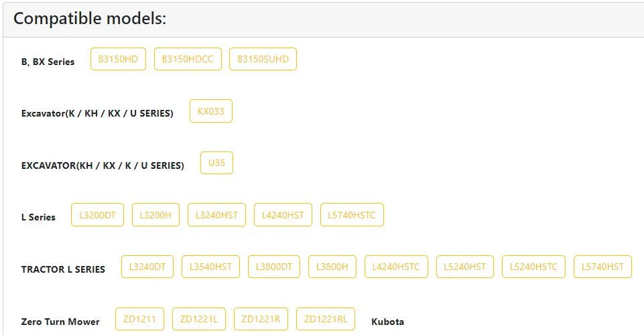Open the L5240HST tractor model
Screen dimensions: 644x335
click(465, 267)
